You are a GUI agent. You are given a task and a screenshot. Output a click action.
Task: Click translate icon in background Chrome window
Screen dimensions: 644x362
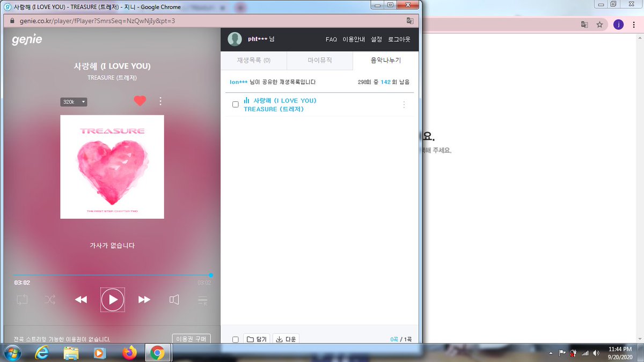584,25
